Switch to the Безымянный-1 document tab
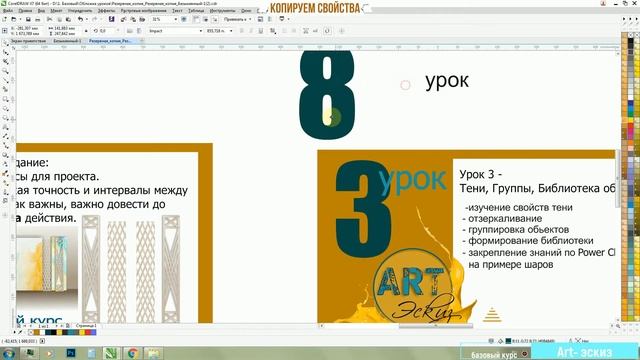Image resolution: width=640 pixels, height=360 pixels. [x=67, y=41]
